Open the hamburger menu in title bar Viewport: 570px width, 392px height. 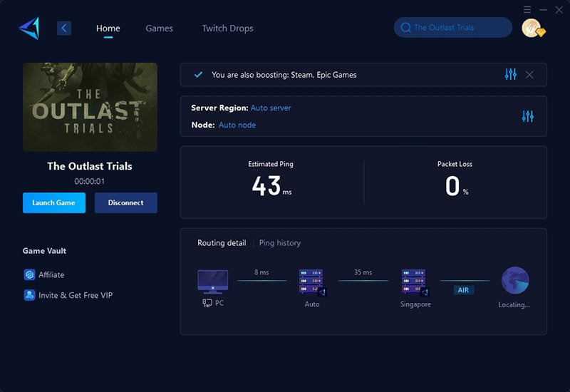[527, 9]
